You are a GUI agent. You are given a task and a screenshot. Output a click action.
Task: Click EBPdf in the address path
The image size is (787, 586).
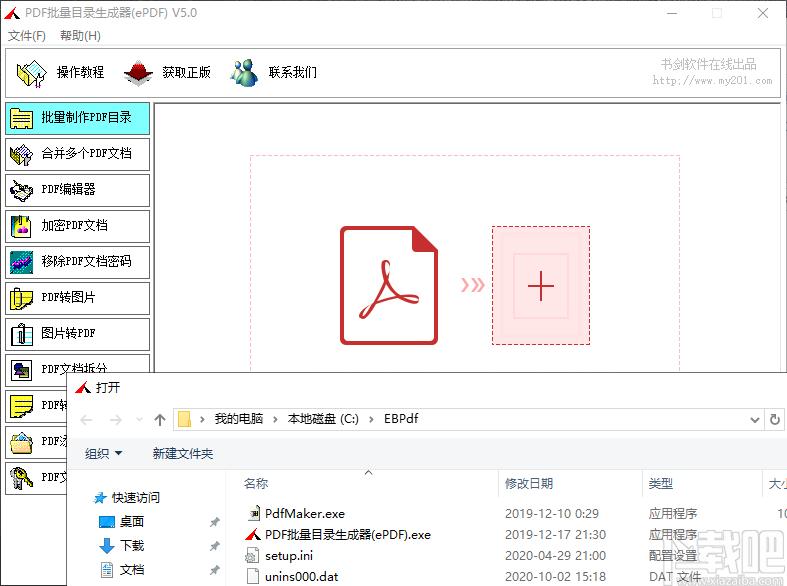pyautogui.click(x=401, y=419)
